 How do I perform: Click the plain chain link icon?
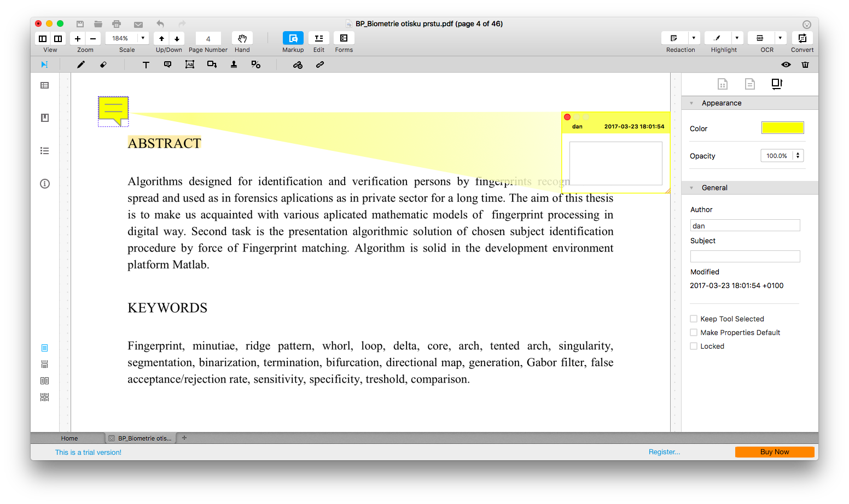(x=320, y=65)
